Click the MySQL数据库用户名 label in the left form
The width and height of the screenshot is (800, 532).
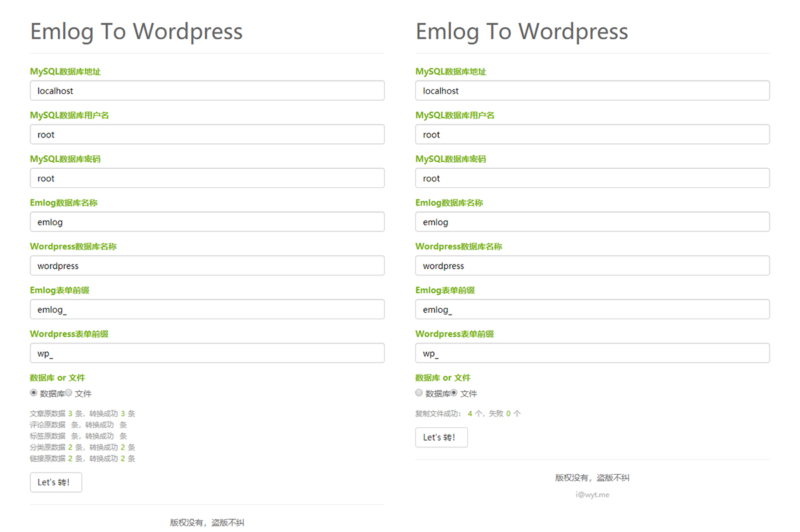coord(69,115)
